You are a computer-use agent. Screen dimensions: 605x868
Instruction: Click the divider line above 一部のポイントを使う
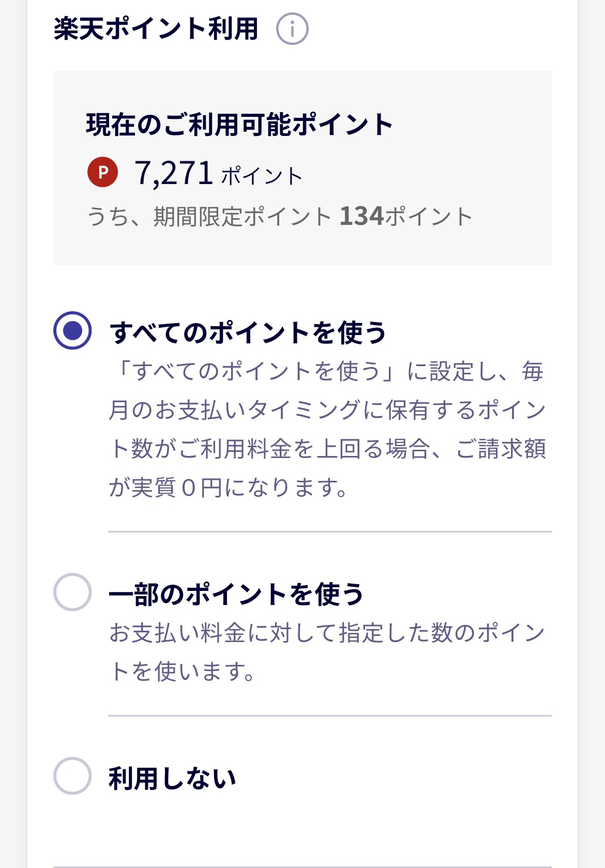point(329,531)
